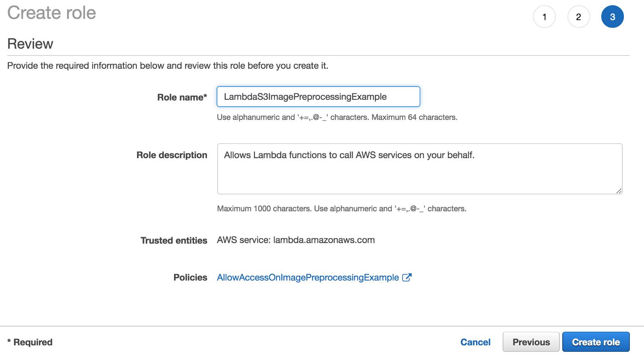Viewport: 644px width, 357px height.
Task: Click the "Trusted entities" label
Action: tap(174, 240)
